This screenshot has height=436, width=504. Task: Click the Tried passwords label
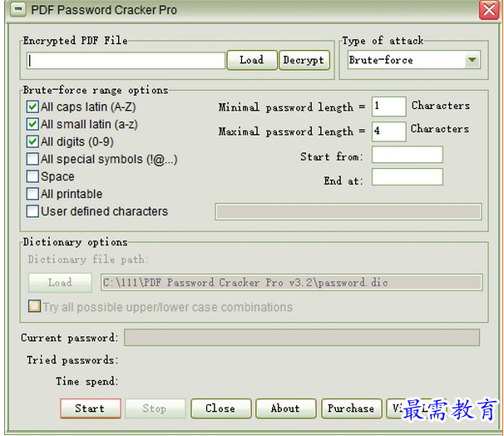pyautogui.click(x=72, y=359)
